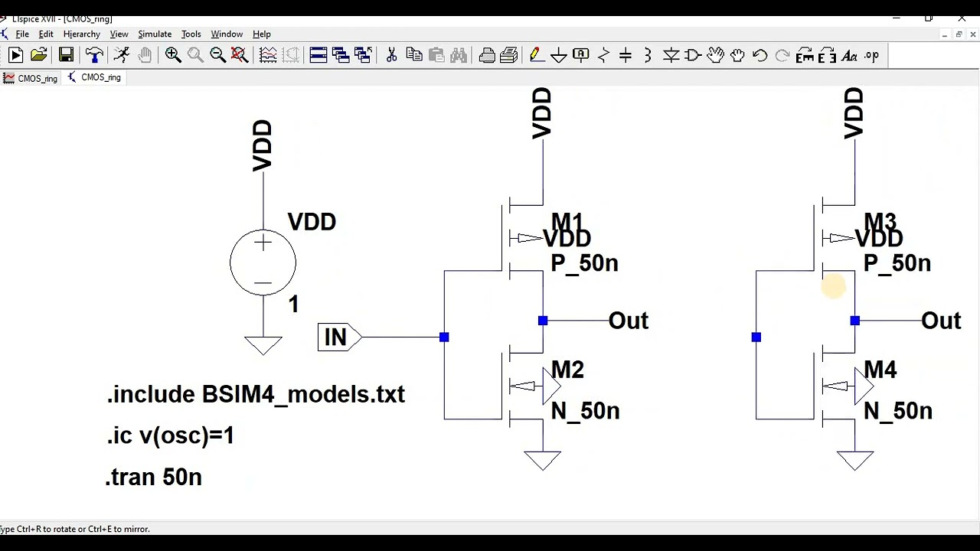This screenshot has width=980, height=551.
Task: Halt the simulation with the hand icon
Action: tap(145, 55)
